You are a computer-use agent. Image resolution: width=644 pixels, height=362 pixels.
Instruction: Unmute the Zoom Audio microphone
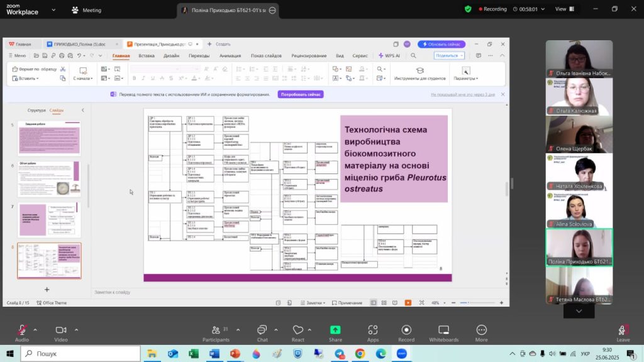click(x=22, y=333)
